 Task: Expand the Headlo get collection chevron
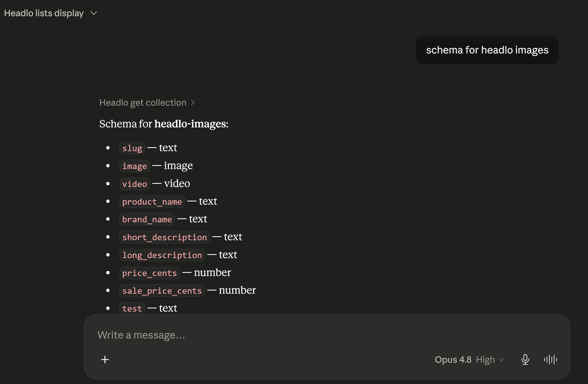pyautogui.click(x=193, y=103)
